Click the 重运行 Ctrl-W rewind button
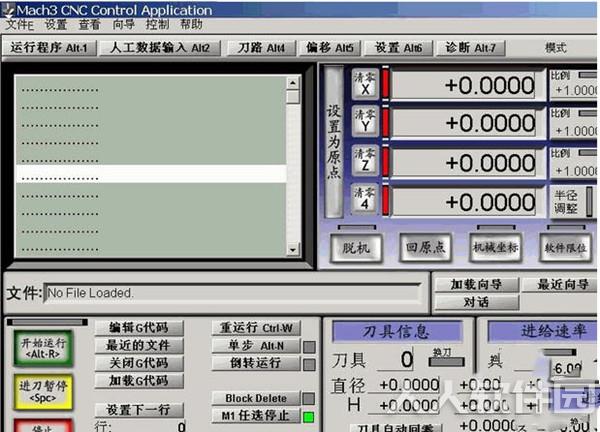Screen dimensions: 600x432 256,328
